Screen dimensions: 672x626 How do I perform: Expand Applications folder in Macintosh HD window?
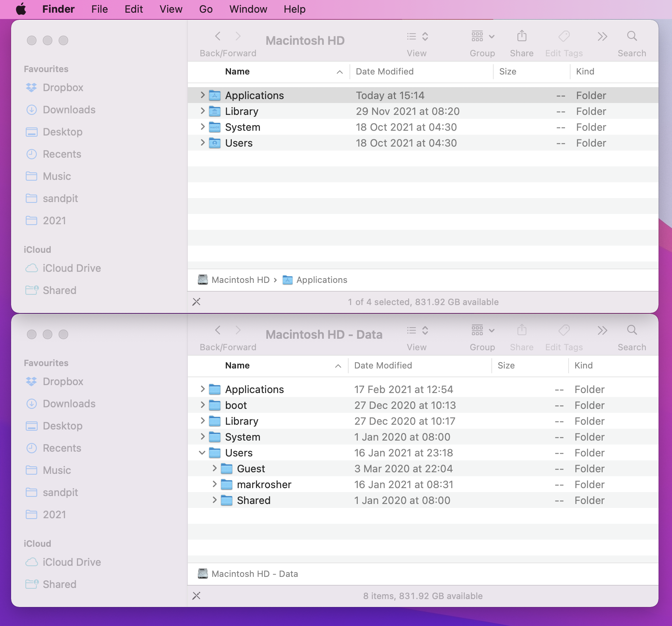(202, 95)
